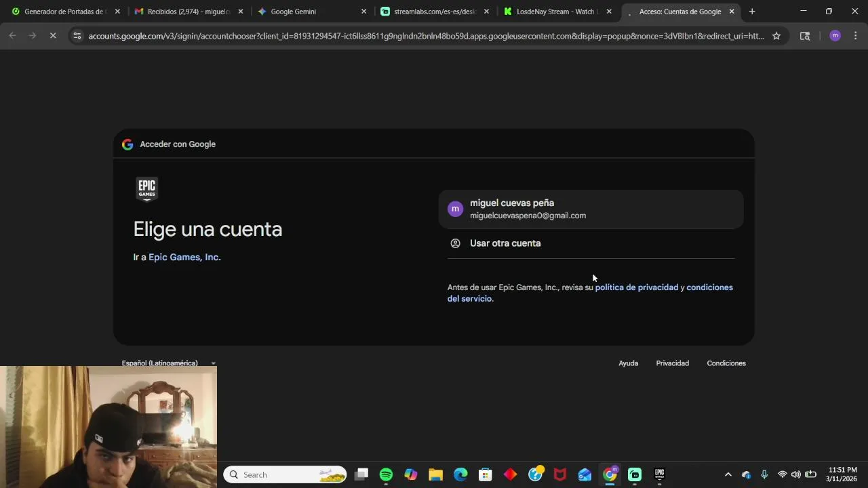Open the política de privacidad link

(636, 287)
